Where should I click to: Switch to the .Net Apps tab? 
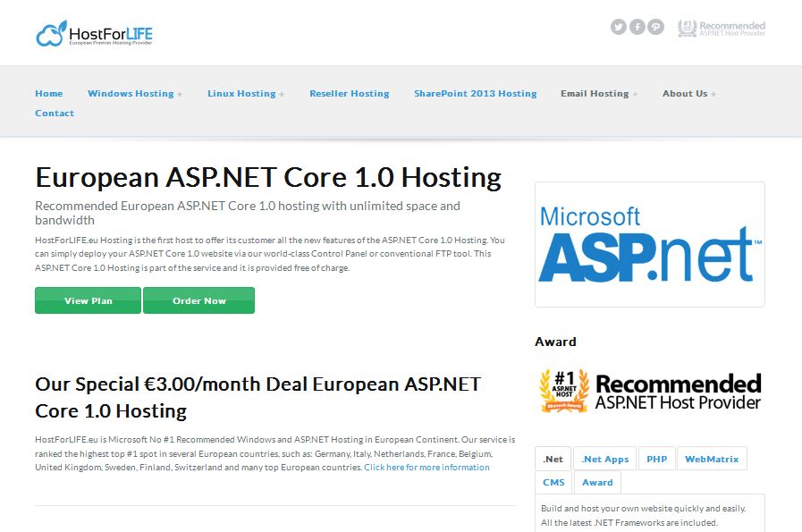(605, 459)
